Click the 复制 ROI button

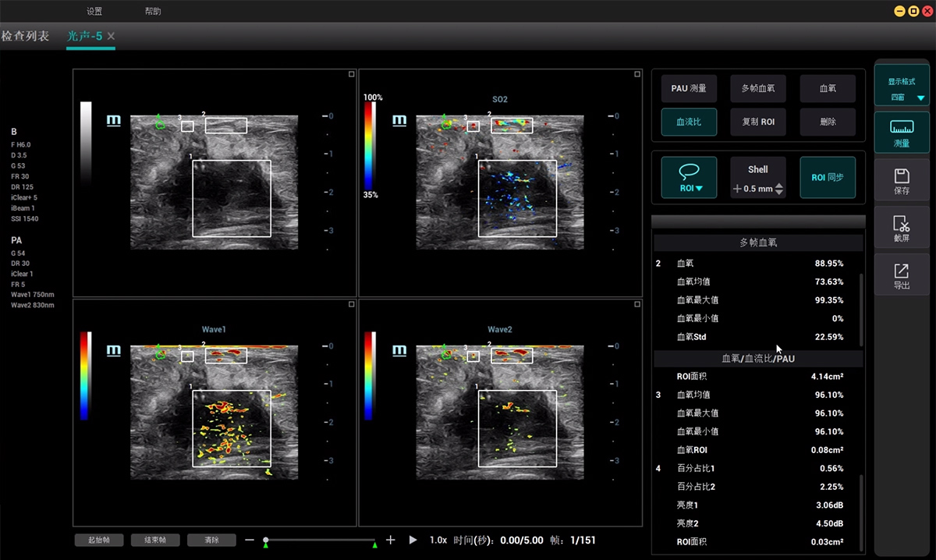click(757, 122)
